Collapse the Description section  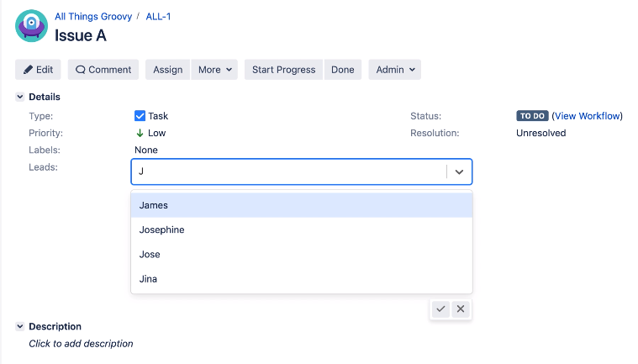pos(20,326)
